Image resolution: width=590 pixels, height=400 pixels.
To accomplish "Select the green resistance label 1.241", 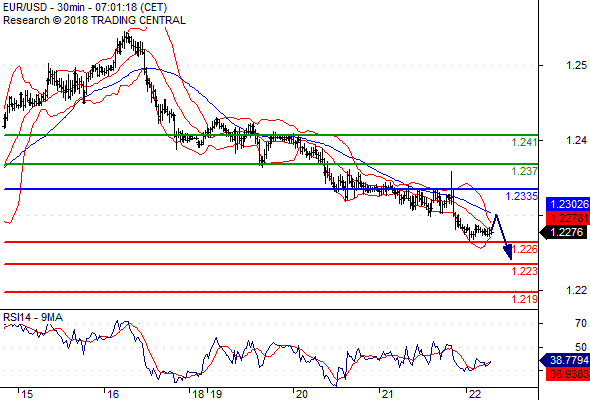I will [525, 142].
